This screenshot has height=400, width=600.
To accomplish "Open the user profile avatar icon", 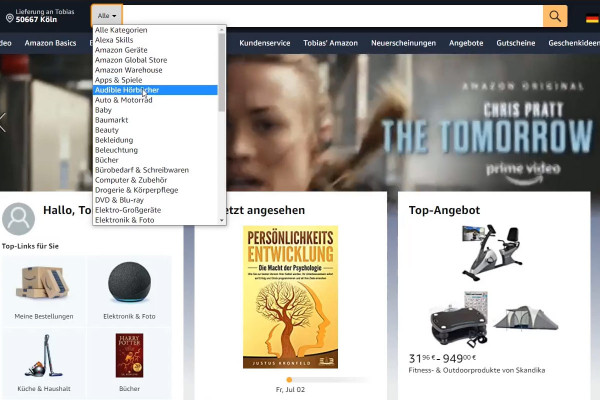I will [18, 219].
